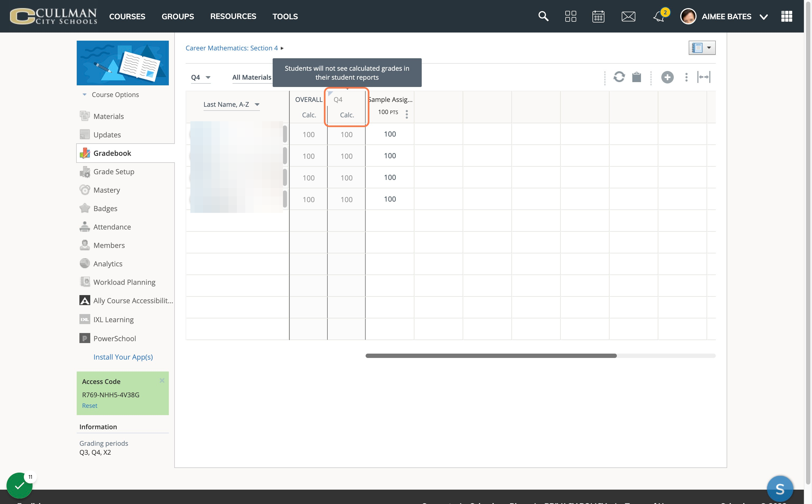Image resolution: width=812 pixels, height=504 pixels.
Task: Edit second student's Sample Assignment grade 100
Action: pyautogui.click(x=390, y=156)
